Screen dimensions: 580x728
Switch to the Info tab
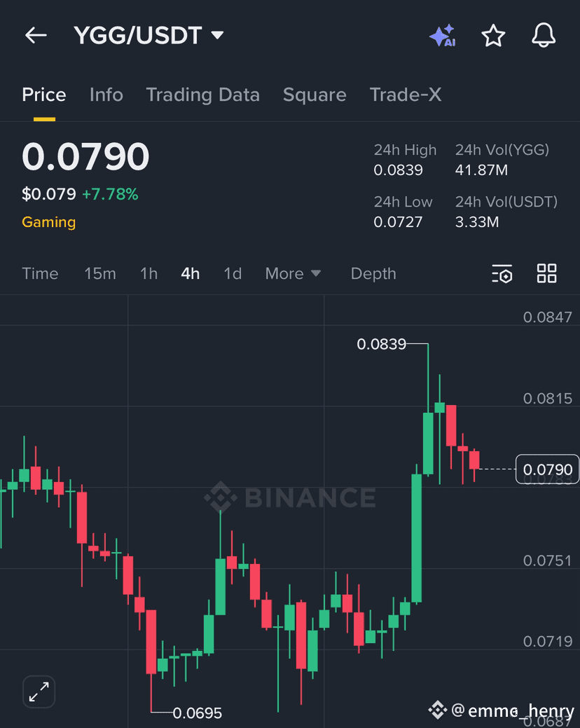tap(106, 95)
